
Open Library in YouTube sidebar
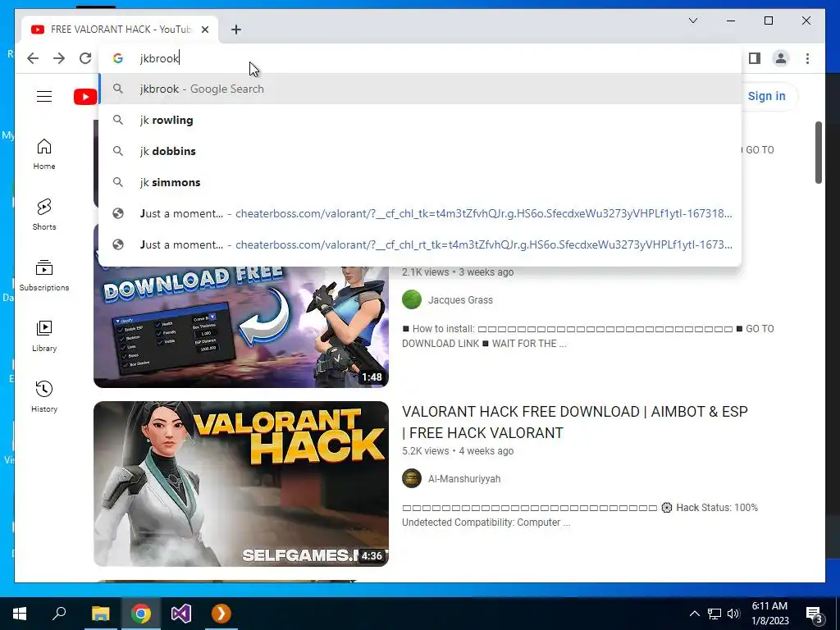(44, 336)
